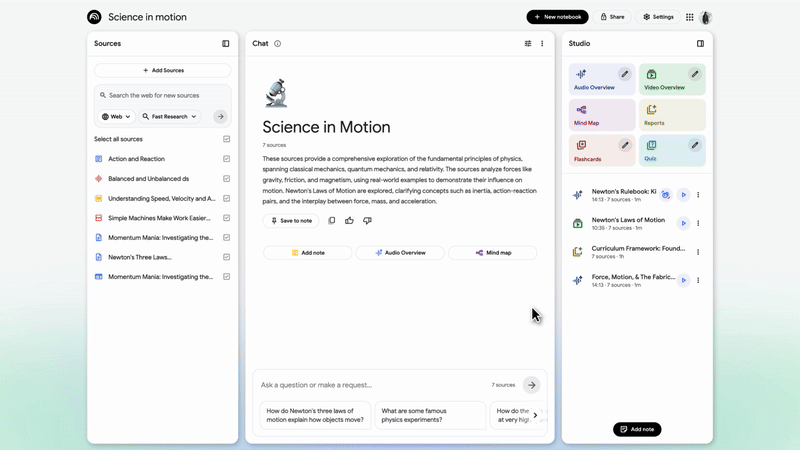Submit the chat question arrow button
The image size is (800, 450).
[x=532, y=385]
